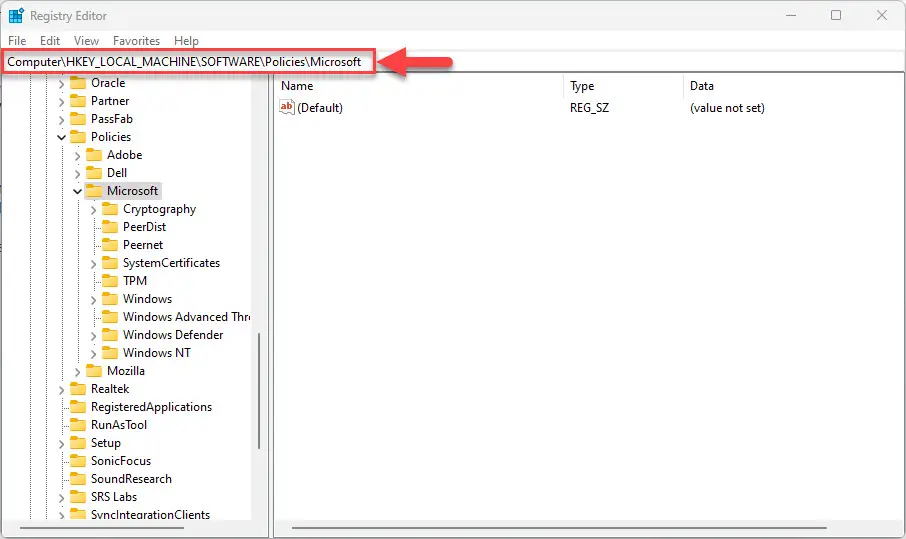Image resolution: width=906 pixels, height=539 pixels.
Task: Click the Windows NT folder icon
Action: (110, 352)
